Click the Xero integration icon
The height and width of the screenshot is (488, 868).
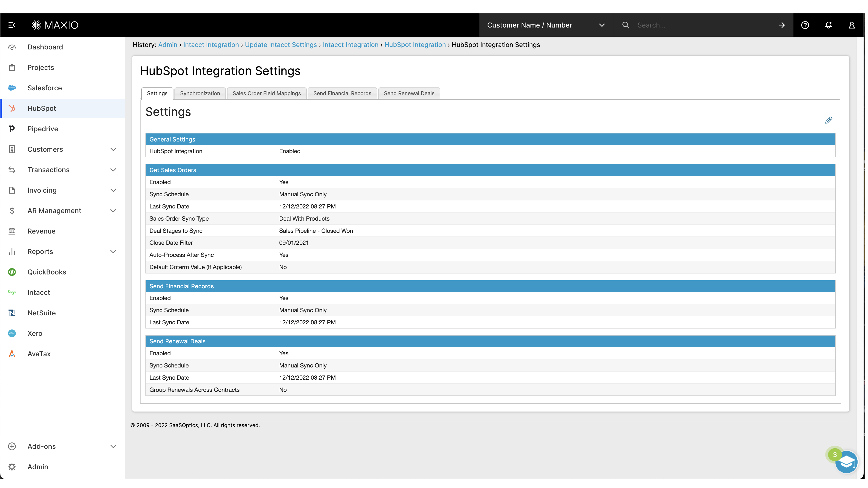tap(12, 333)
